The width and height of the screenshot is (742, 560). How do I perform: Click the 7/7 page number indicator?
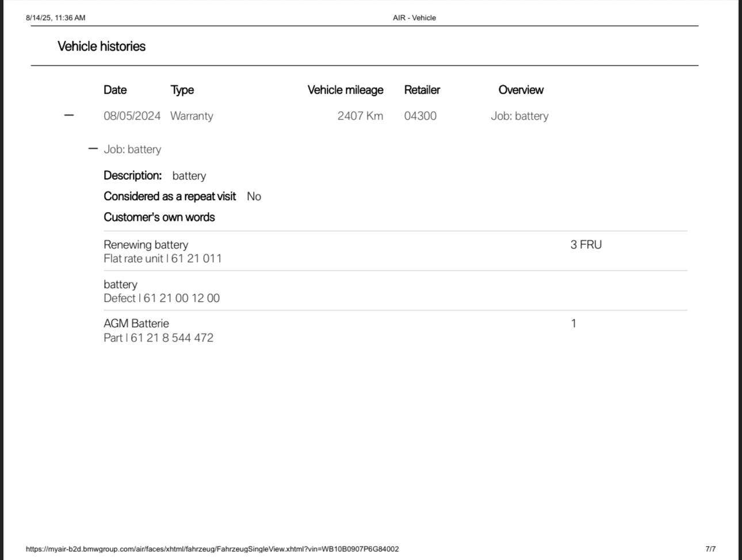710,549
